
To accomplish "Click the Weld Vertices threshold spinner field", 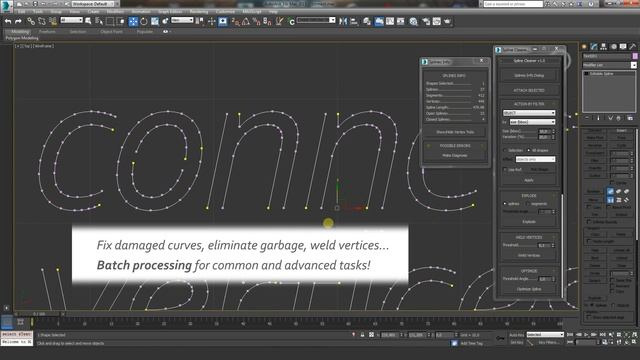I will 544,245.
